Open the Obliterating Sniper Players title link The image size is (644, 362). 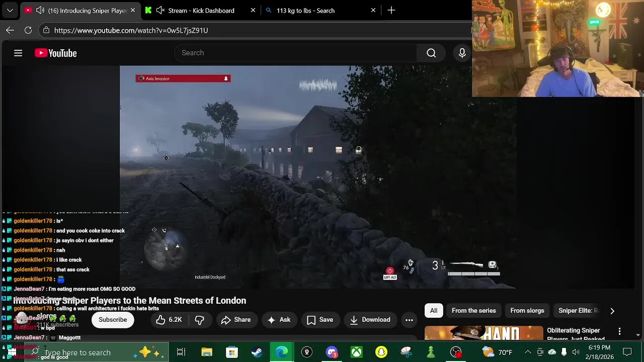576,334
